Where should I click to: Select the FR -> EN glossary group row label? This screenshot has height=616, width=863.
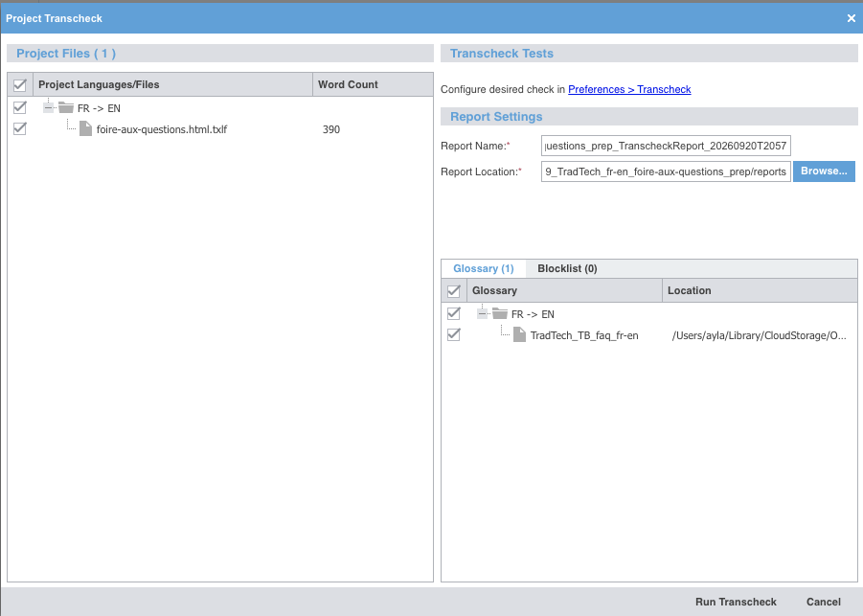(x=533, y=314)
